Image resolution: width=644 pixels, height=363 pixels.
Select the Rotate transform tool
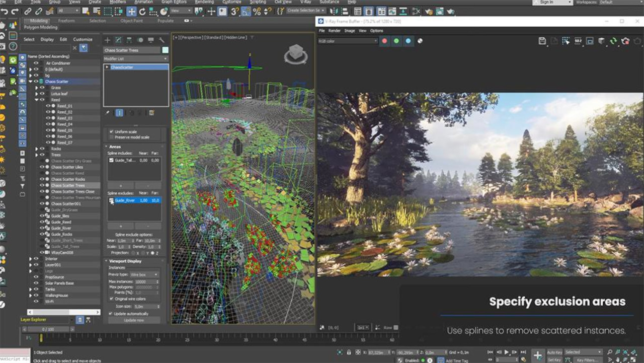(142, 11)
